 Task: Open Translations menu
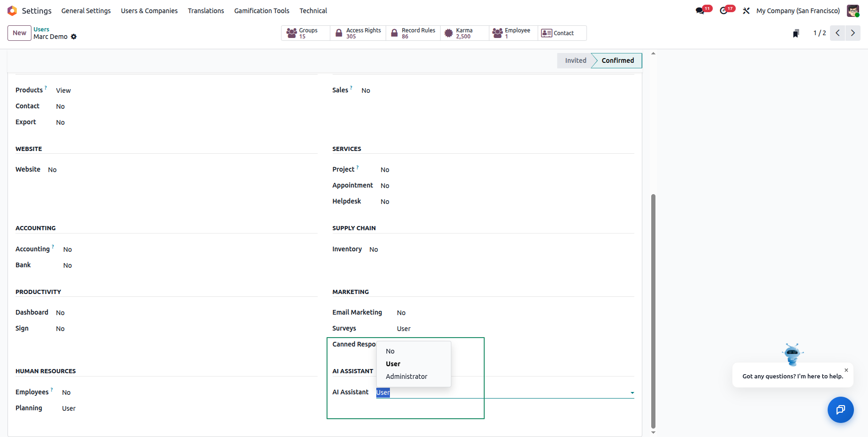coord(206,10)
